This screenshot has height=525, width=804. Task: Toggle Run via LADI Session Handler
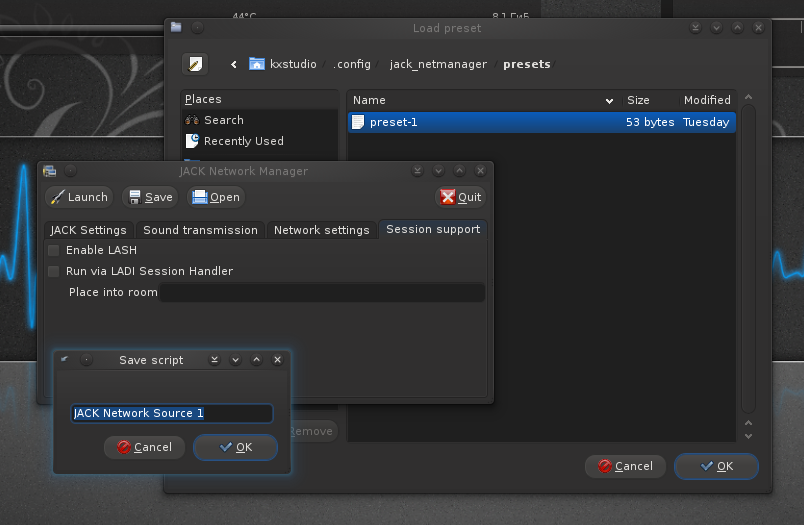tap(53, 271)
